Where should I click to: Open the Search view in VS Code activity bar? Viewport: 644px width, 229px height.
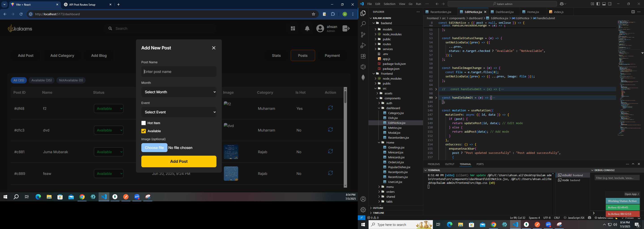pos(363,24)
